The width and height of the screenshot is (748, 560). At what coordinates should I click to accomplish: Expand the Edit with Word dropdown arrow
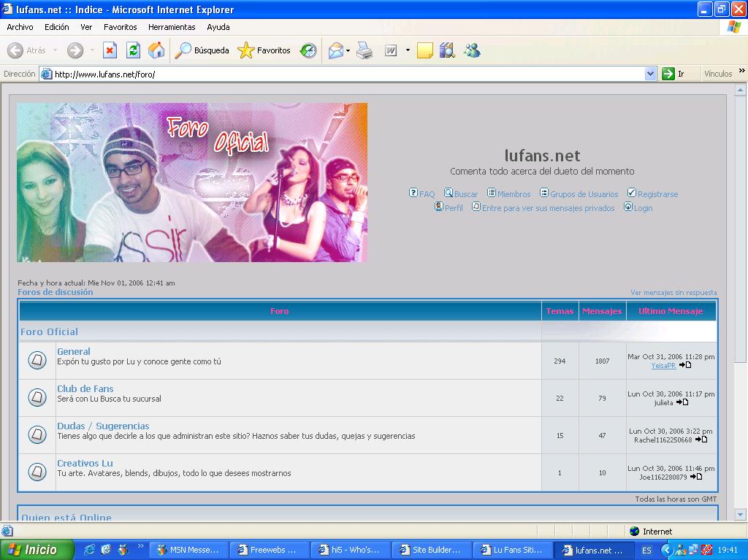tap(408, 50)
